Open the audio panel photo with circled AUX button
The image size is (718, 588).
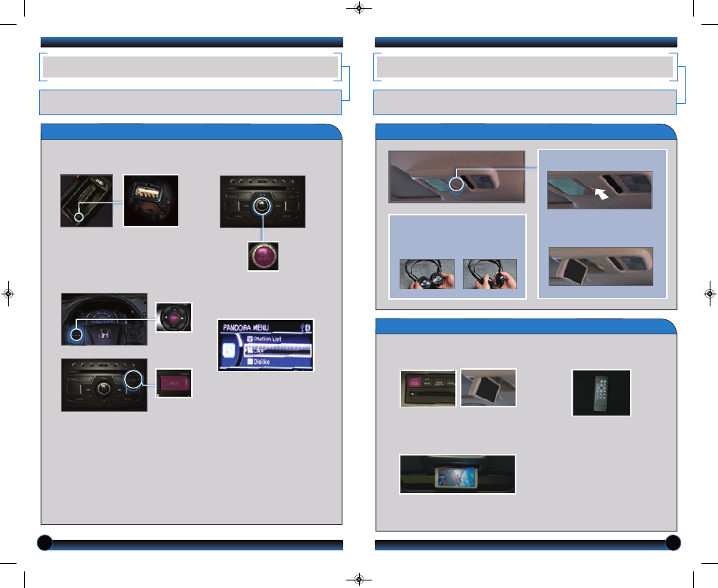105,385
